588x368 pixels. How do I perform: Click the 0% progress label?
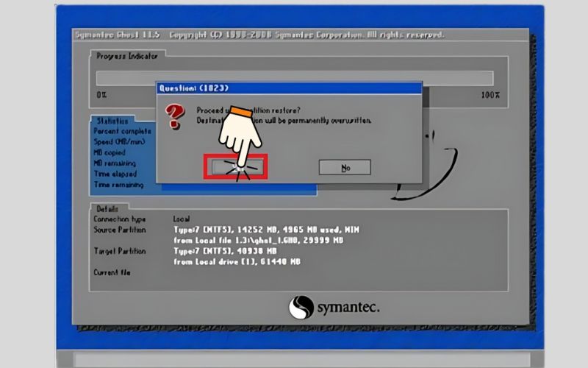101,95
